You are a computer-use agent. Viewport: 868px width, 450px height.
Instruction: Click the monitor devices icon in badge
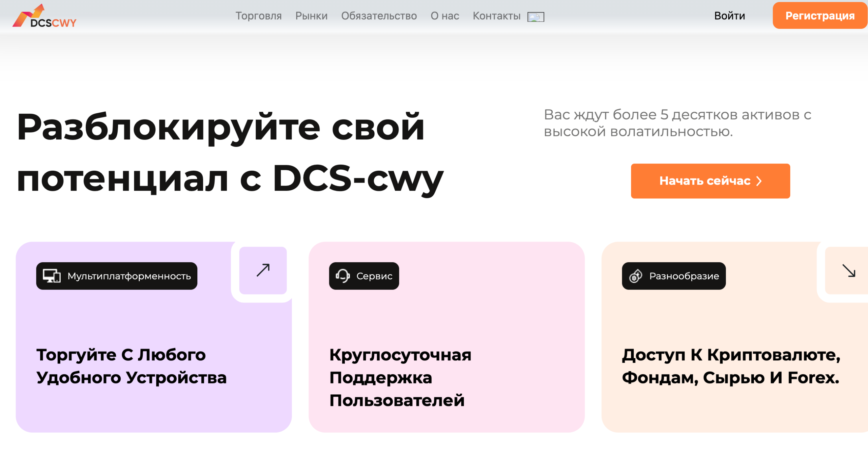pos(52,276)
